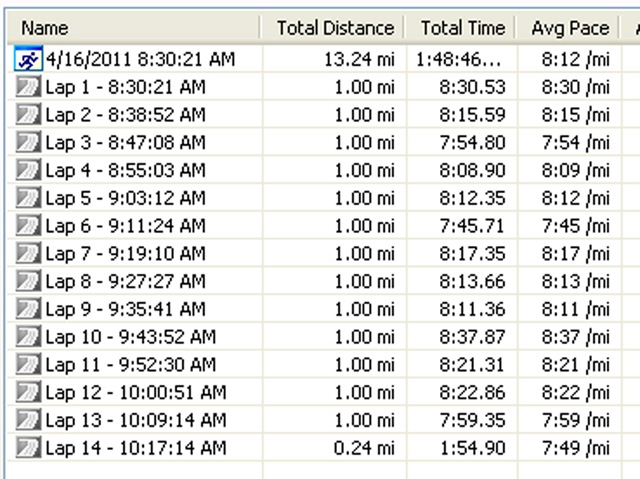640x479 pixels.
Task: Select Lap 12 - 10:00:51 AM
Action: pyautogui.click(x=136, y=393)
